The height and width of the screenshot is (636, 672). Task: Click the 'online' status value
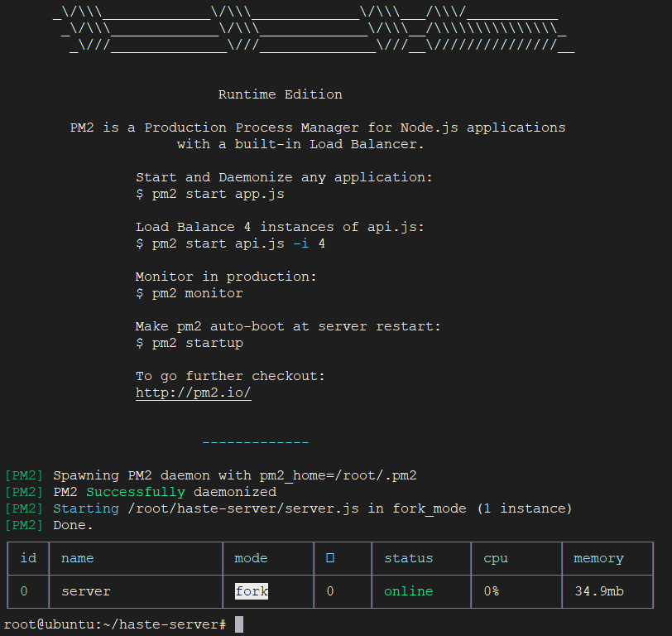click(x=409, y=591)
